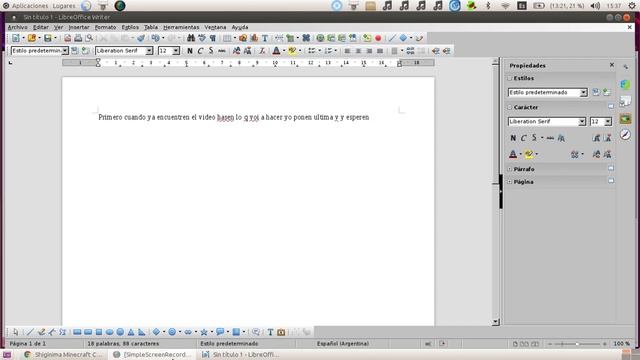Open the Herramientas menu

(181, 27)
